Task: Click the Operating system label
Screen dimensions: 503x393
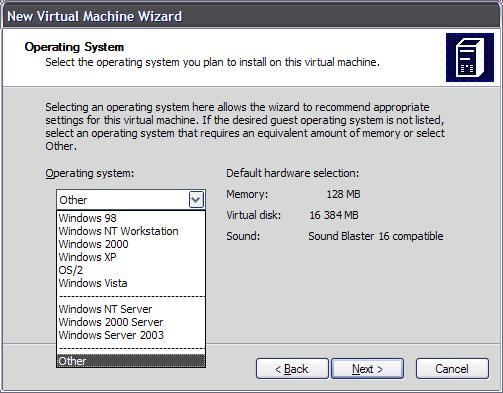Action: coord(90,173)
